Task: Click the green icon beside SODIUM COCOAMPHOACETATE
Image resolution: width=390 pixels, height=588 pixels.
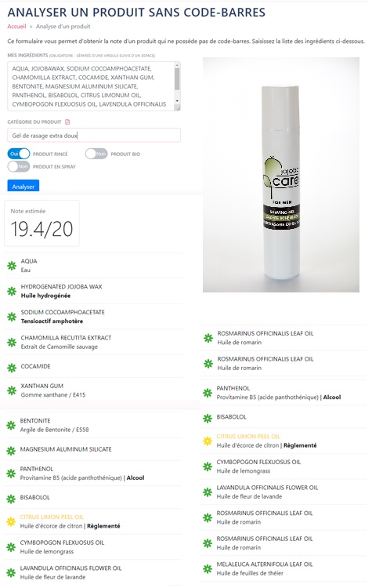Action: 12,317
